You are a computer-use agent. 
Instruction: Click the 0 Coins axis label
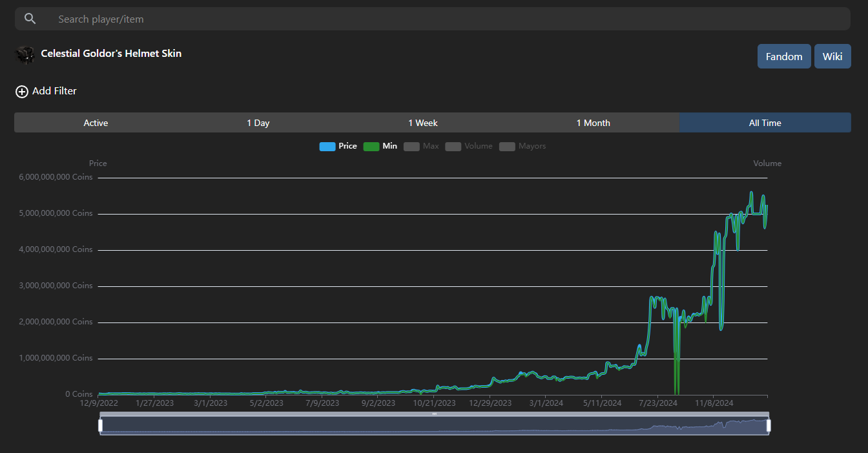pyautogui.click(x=79, y=394)
